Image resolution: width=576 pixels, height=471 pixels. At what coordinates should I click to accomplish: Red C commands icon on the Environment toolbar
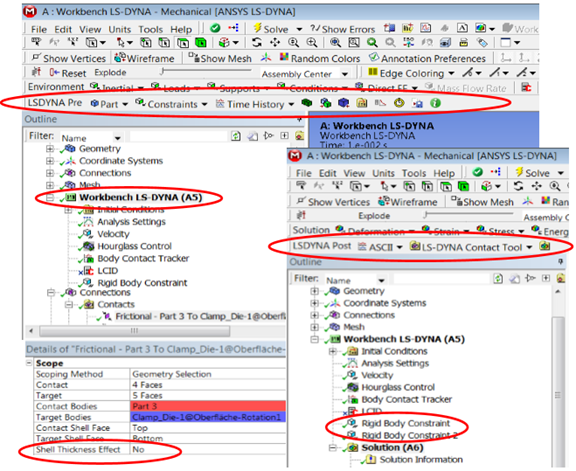point(526,87)
